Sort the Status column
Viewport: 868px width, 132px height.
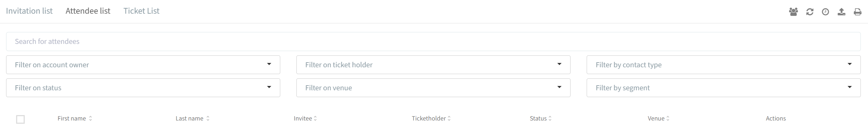click(x=540, y=118)
